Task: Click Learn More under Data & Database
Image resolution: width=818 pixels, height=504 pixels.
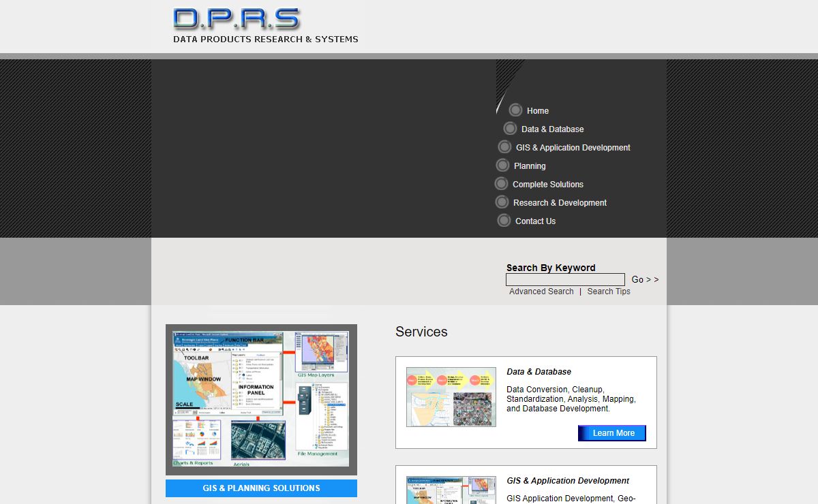Action: coord(612,433)
